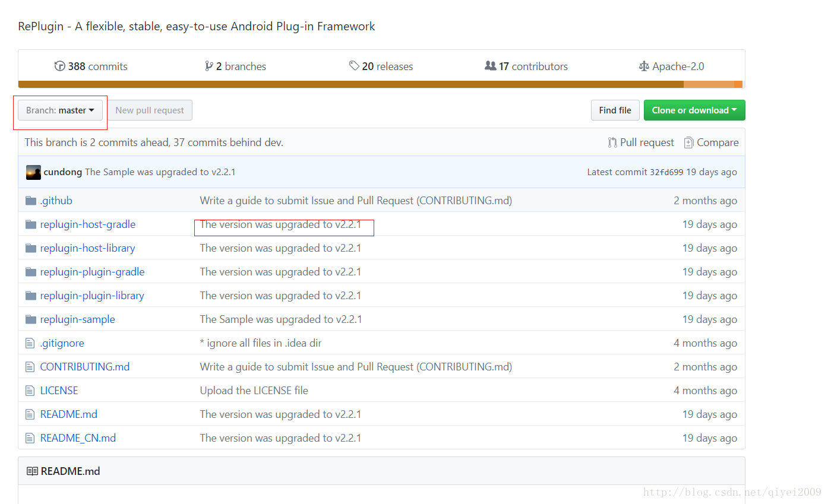Open cundong's avatar thumbnail

pos(33,172)
